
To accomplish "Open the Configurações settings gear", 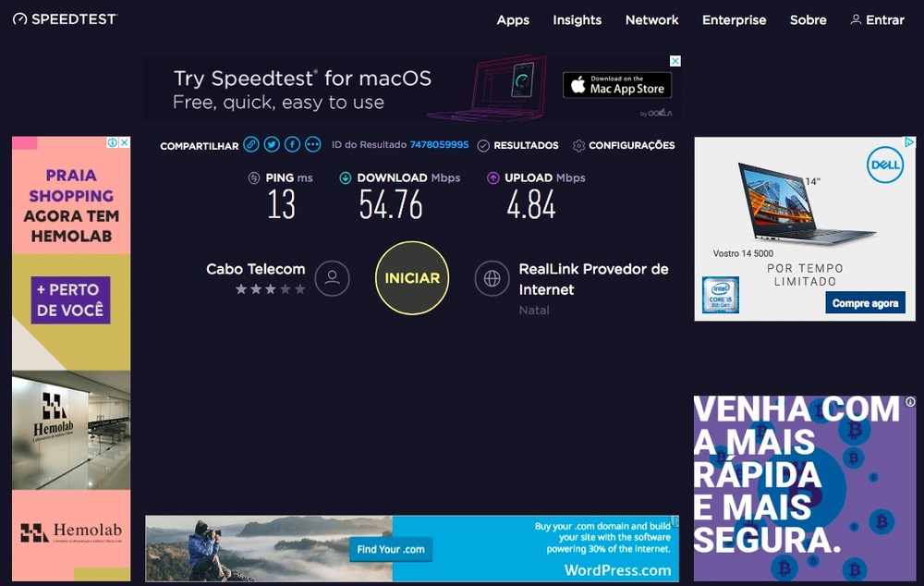I will click(624, 145).
